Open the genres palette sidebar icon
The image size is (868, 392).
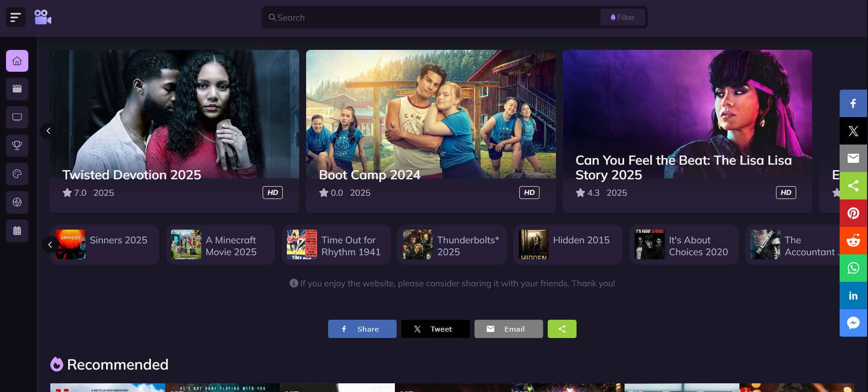click(x=17, y=174)
